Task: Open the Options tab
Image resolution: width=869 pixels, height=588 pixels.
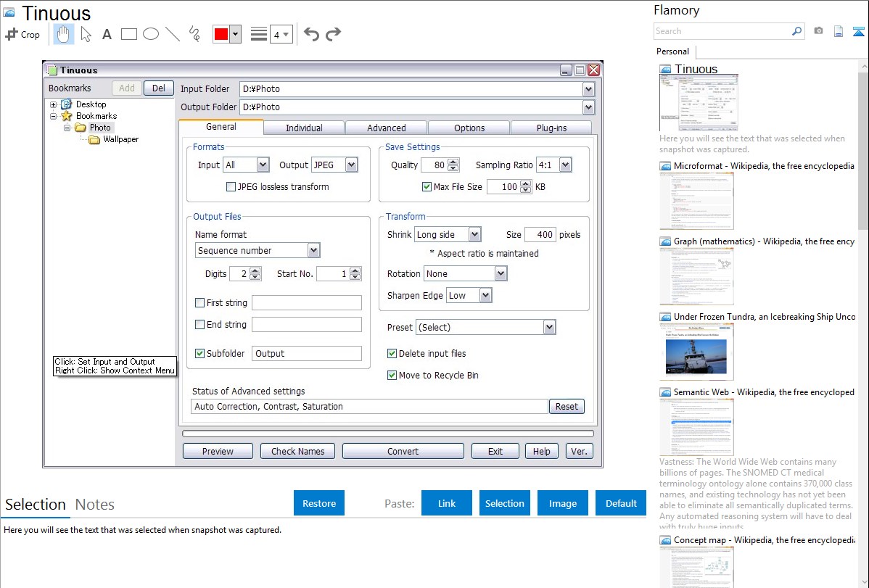Action: [x=469, y=128]
